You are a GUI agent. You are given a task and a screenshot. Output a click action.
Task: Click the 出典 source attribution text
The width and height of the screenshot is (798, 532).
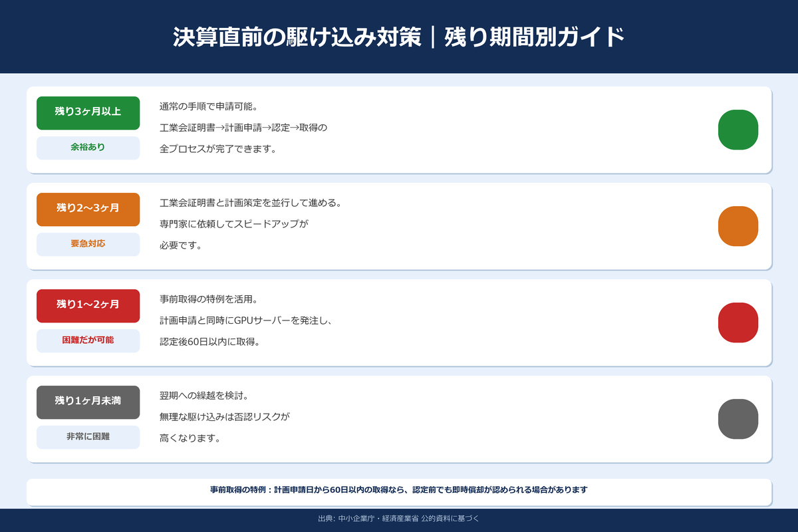pyautogui.click(x=399, y=520)
